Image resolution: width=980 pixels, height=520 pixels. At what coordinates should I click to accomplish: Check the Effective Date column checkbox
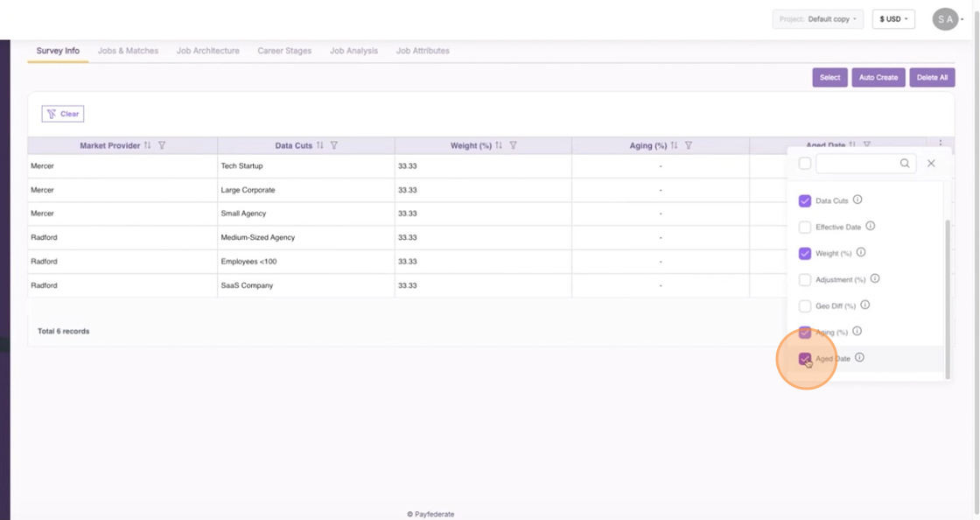coord(805,227)
